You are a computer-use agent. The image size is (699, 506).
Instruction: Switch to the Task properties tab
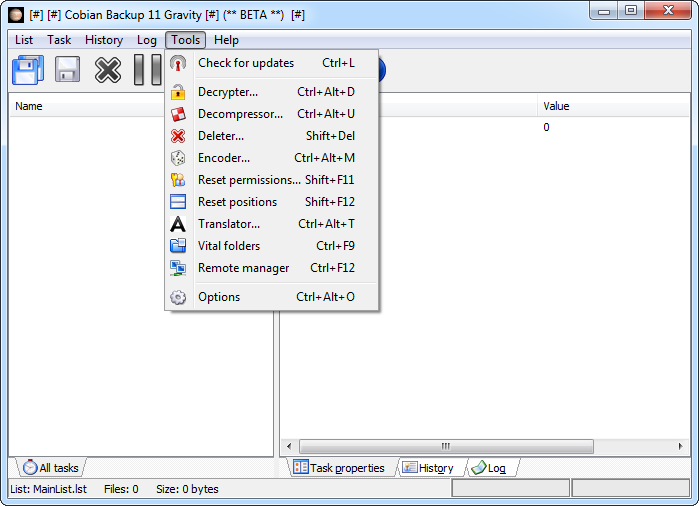(340, 468)
